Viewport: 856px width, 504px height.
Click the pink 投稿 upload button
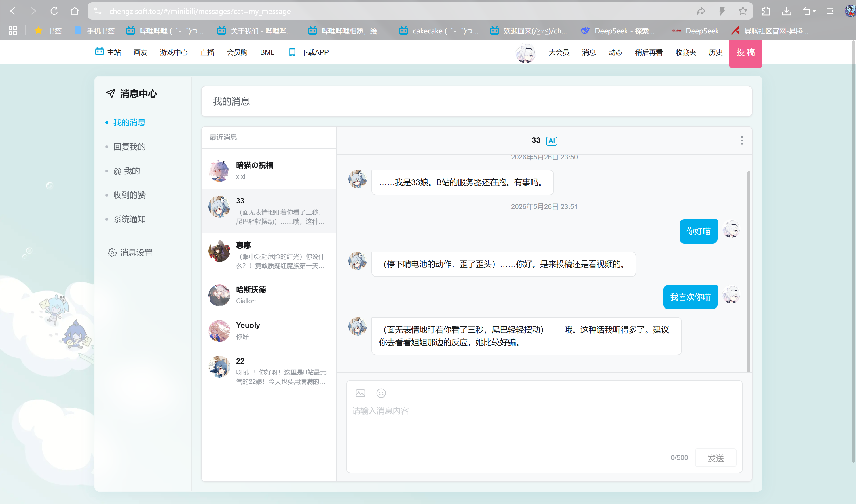click(x=745, y=54)
